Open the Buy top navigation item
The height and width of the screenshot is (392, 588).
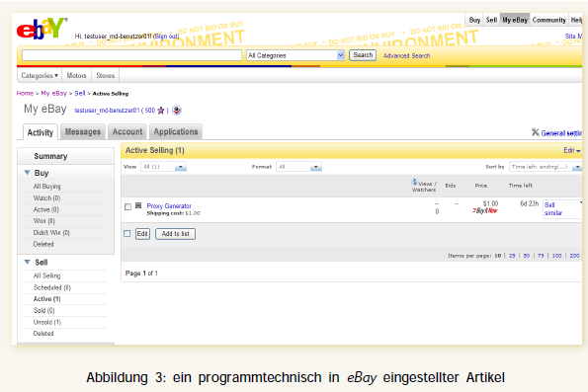pyautogui.click(x=474, y=20)
